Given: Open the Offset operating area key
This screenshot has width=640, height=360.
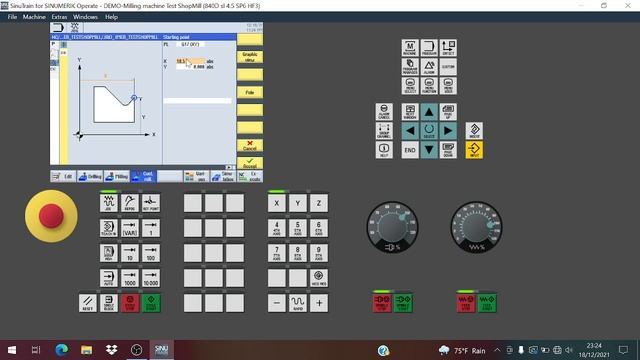Looking at the screenshot, I should pos(448,48).
